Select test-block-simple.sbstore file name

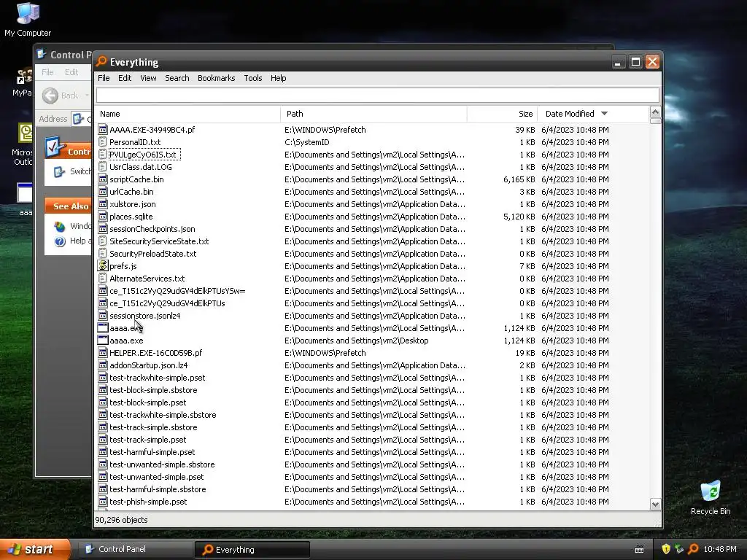pos(153,390)
